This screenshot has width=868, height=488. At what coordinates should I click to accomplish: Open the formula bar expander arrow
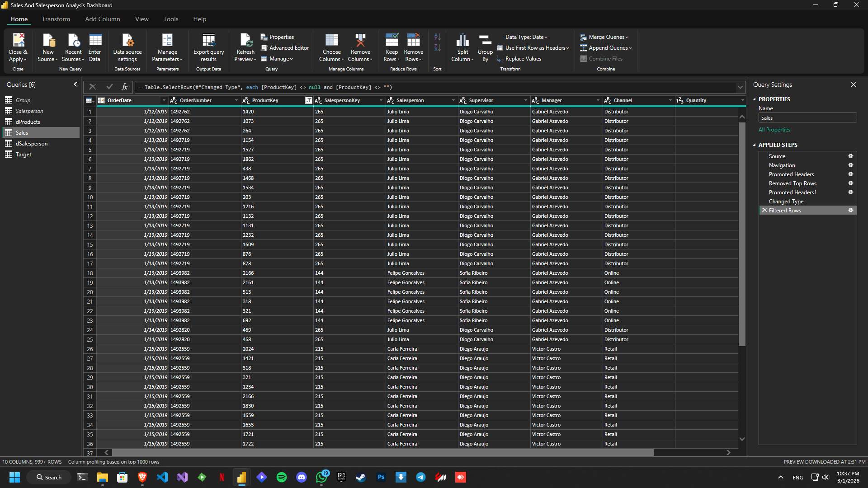point(740,87)
